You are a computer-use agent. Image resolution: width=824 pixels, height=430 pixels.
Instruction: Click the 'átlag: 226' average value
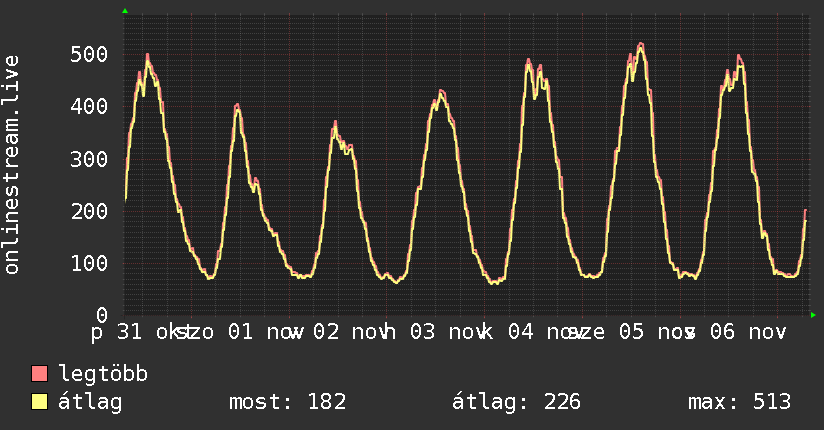click(x=516, y=402)
